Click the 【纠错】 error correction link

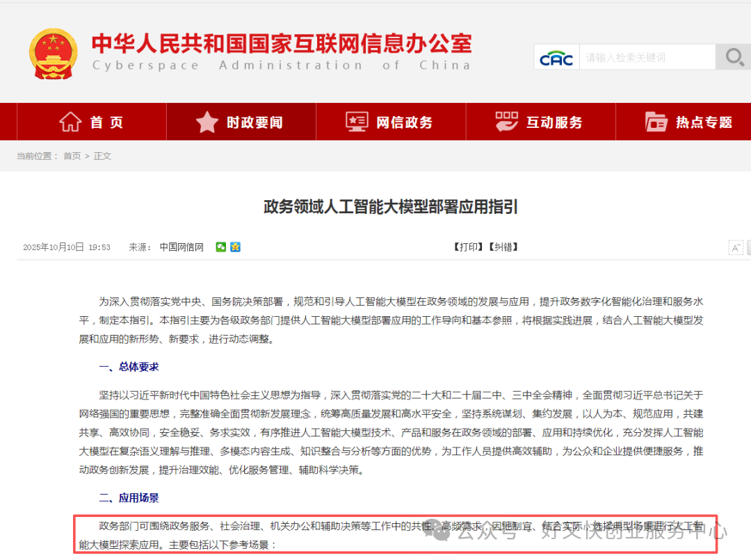(x=504, y=247)
